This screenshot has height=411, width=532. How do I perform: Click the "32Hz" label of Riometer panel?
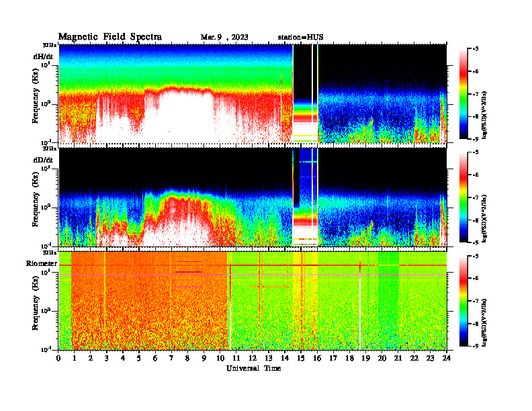tap(49, 252)
